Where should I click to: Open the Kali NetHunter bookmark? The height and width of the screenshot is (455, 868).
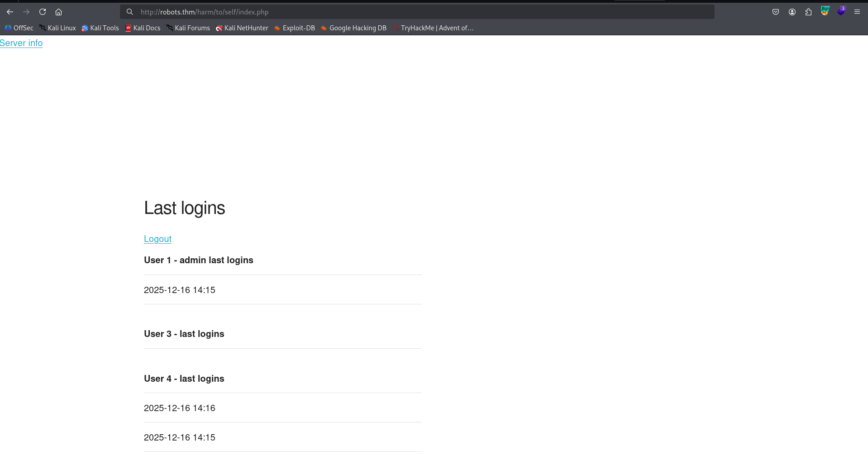(242, 28)
